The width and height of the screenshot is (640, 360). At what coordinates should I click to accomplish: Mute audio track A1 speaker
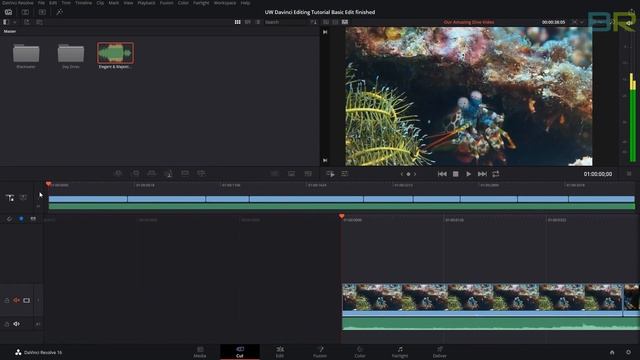(16, 324)
